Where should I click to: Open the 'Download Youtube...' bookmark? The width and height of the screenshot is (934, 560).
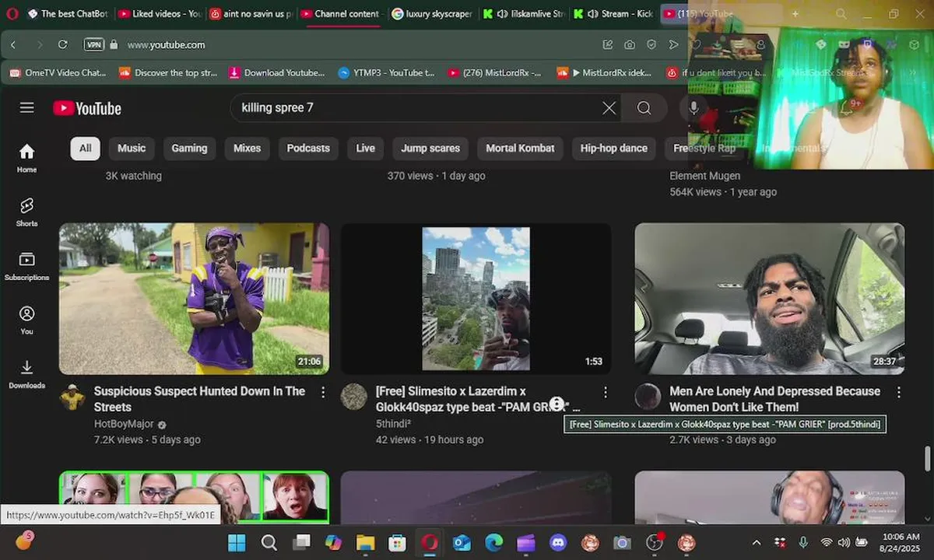[277, 73]
